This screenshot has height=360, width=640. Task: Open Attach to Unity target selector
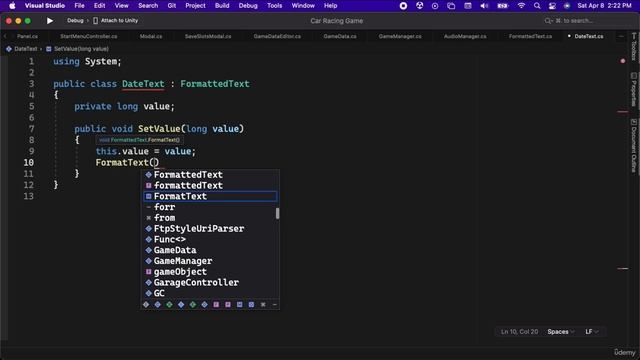coord(116,20)
